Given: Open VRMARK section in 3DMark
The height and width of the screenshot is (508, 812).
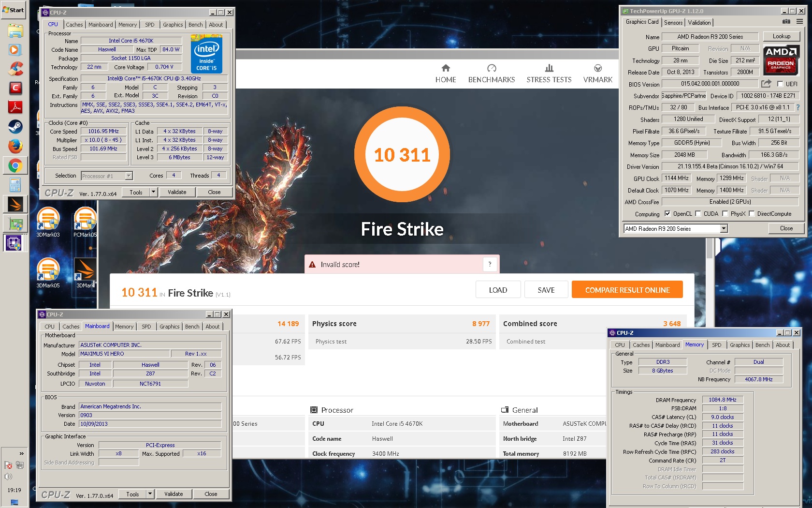Looking at the screenshot, I should click(598, 74).
